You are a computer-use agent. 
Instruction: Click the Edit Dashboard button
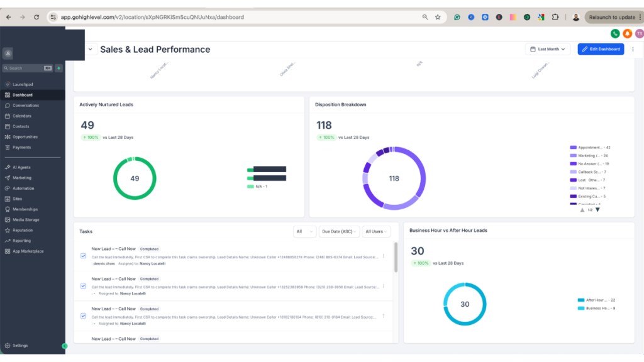(x=600, y=49)
